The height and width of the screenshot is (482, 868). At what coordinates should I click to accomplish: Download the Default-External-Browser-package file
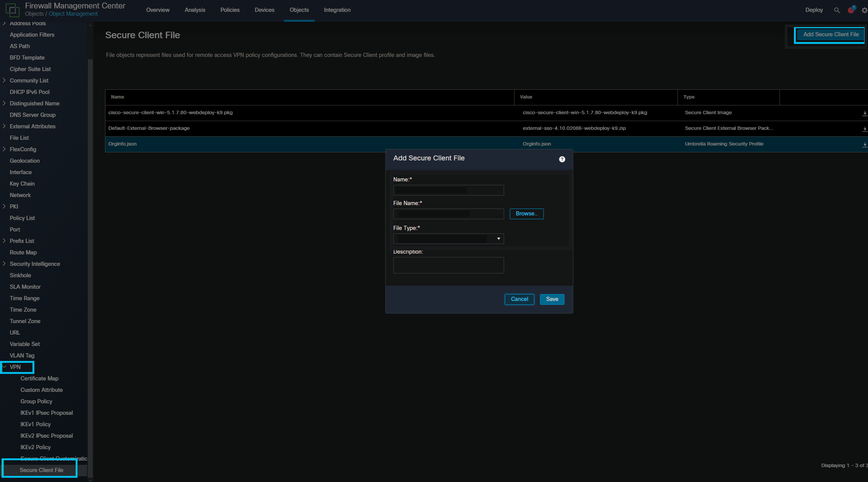pyautogui.click(x=865, y=129)
